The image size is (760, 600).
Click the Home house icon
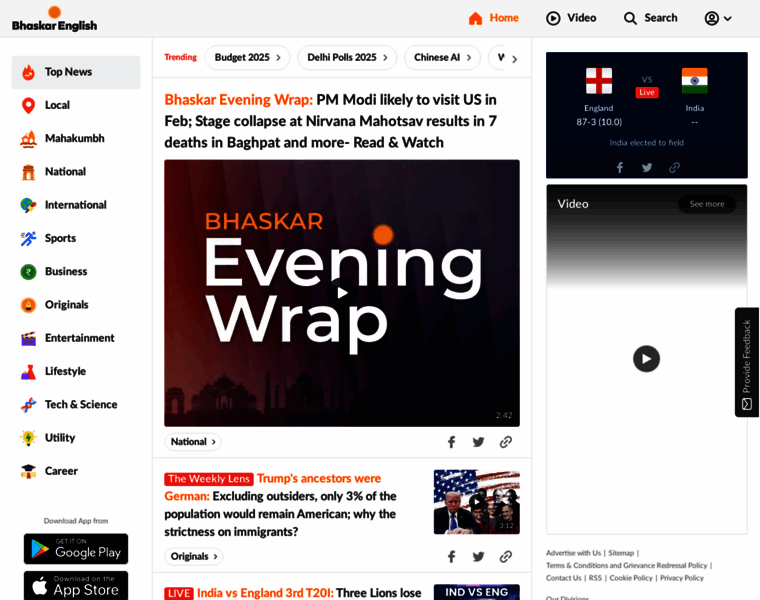475,18
